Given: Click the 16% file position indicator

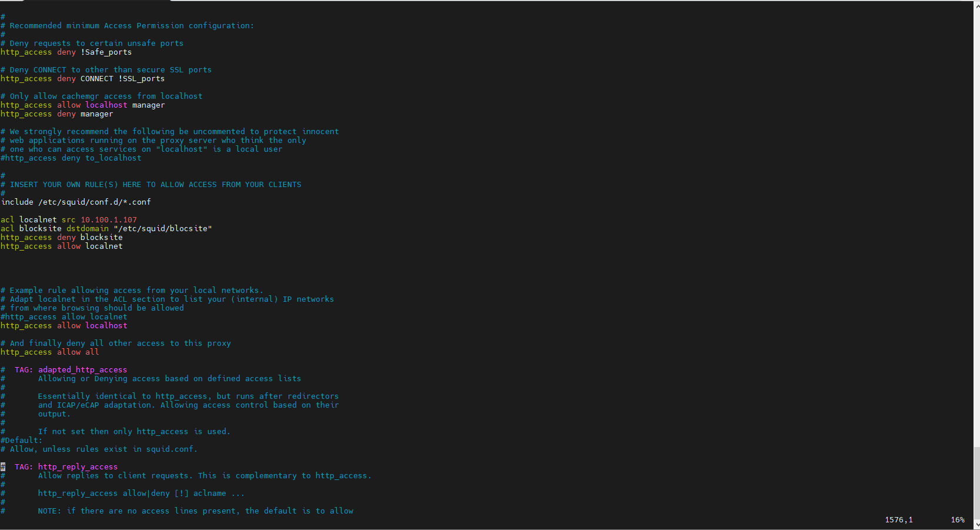Looking at the screenshot, I should coord(957,520).
